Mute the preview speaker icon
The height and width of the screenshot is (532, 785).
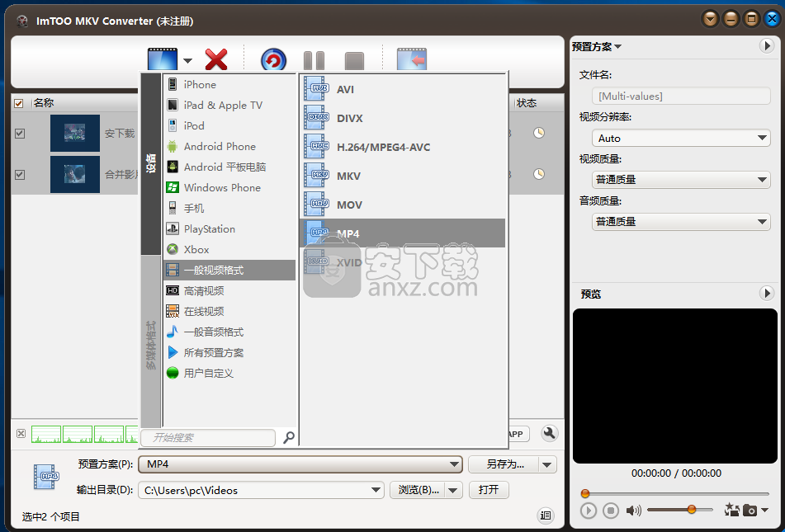633,511
